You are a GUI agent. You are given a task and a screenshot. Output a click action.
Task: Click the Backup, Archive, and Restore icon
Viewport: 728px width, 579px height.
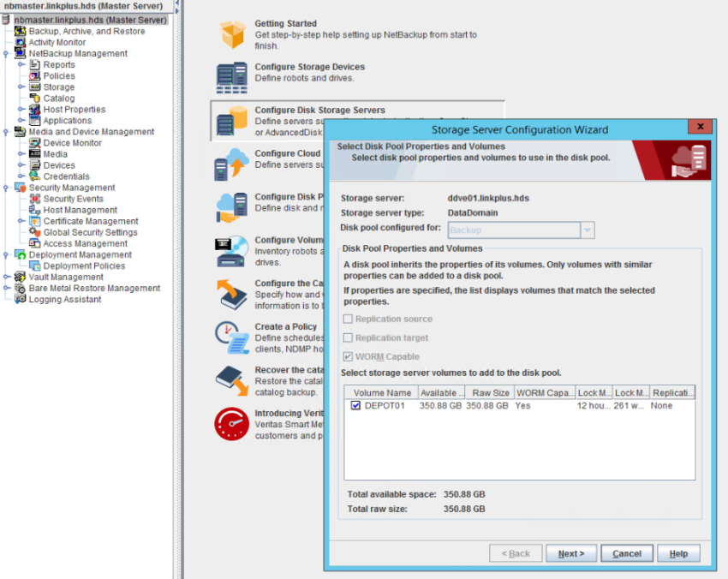click(x=20, y=31)
